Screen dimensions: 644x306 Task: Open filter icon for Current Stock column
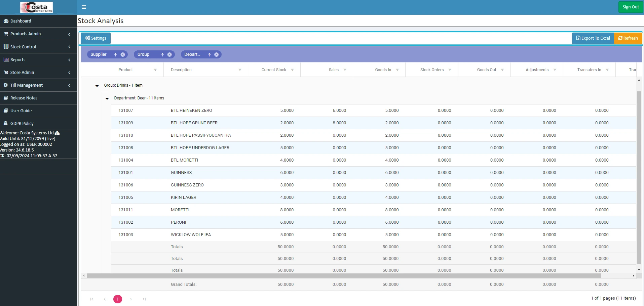pos(292,70)
